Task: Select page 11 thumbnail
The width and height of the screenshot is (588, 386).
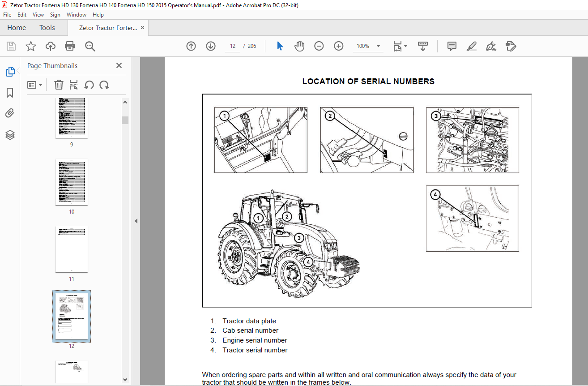Action: [72, 249]
